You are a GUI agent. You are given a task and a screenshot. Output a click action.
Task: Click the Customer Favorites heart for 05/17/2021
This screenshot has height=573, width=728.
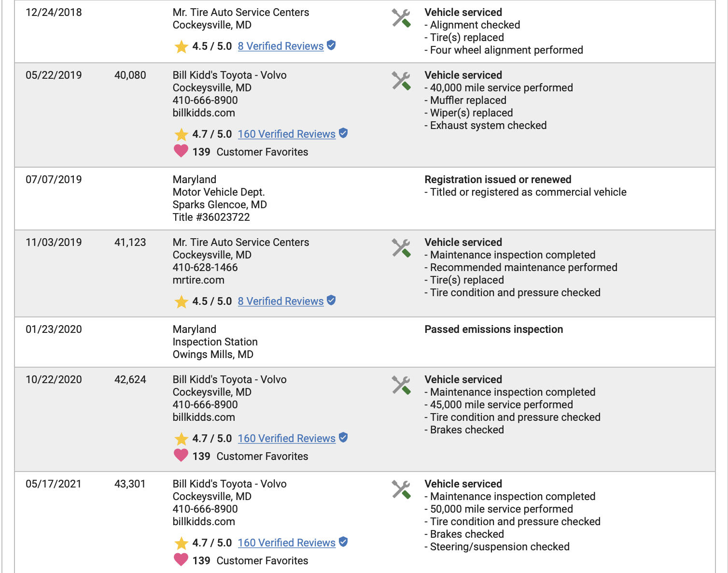tap(181, 560)
